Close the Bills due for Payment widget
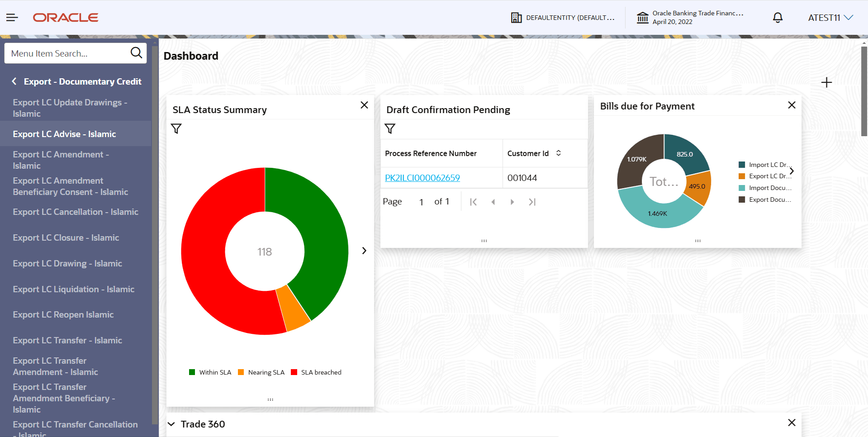The image size is (868, 437). point(792,105)
